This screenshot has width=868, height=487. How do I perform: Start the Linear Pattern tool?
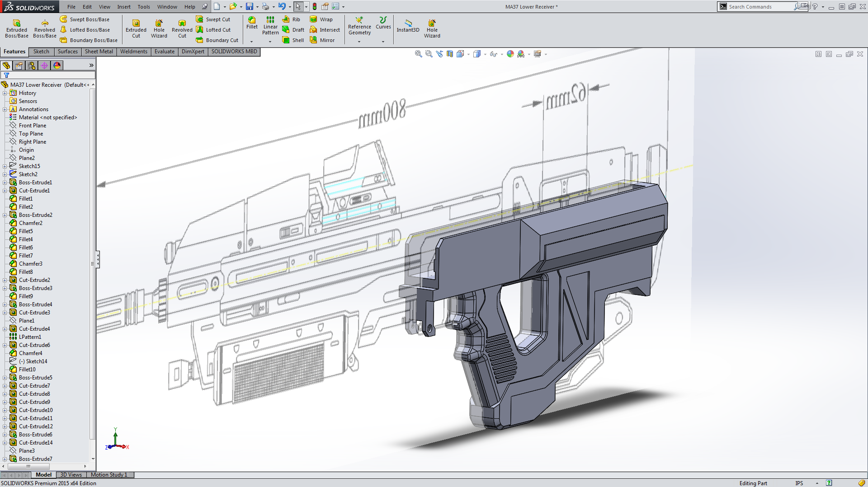(270, 25)
